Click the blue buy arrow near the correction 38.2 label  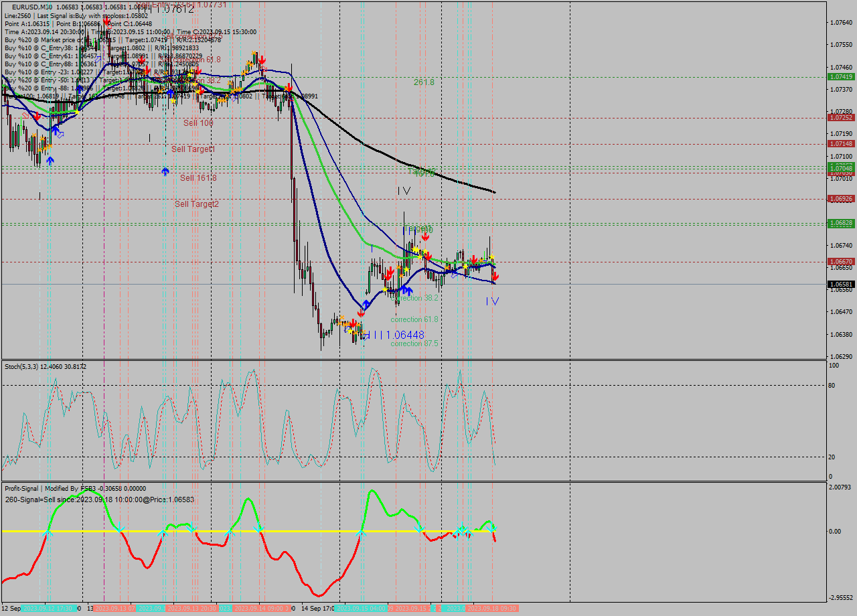[405, 291]
